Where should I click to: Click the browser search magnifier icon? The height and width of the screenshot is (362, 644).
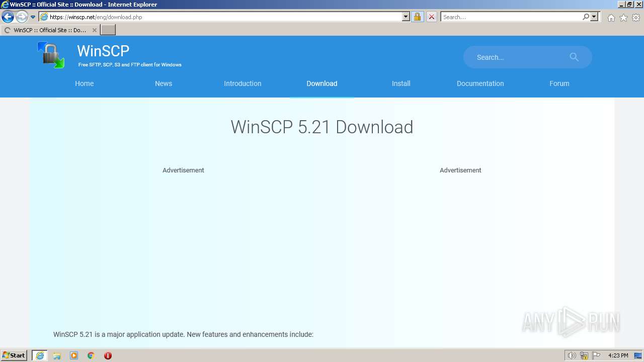pyautogui.click(x=586, y=17)
